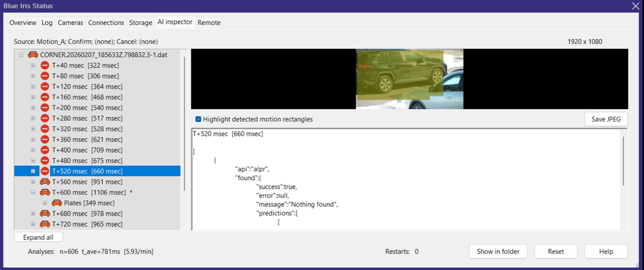The height and width of the screenshot is (270, 644).
Task: Open the Log tab
Action: 47,23
